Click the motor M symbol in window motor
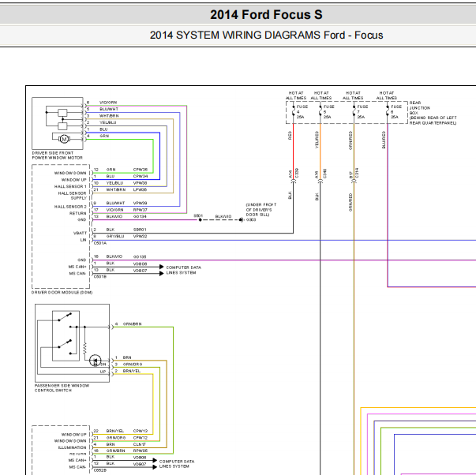Image resolution: width=476 pixels, height=475 pixels. tap(64, 139)
